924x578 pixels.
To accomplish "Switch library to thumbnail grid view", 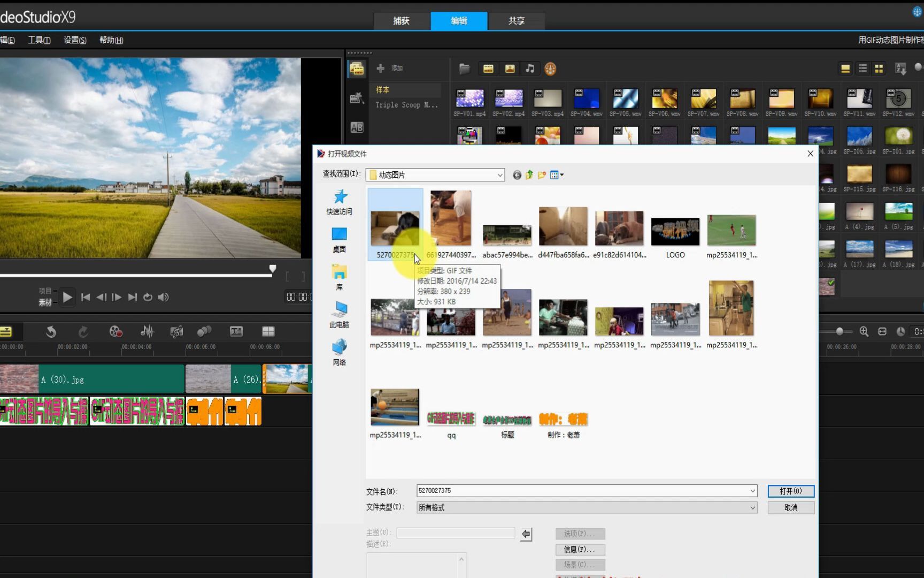I will click(879, 69).
